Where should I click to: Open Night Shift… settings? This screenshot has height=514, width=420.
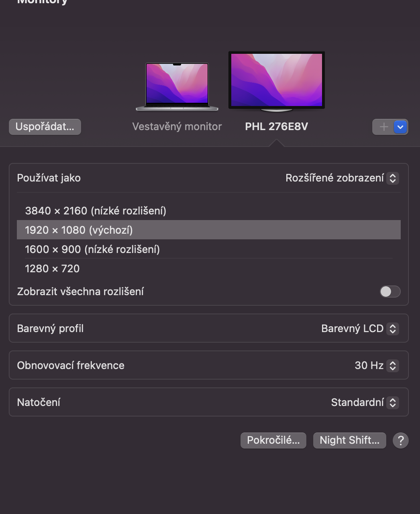349,441
